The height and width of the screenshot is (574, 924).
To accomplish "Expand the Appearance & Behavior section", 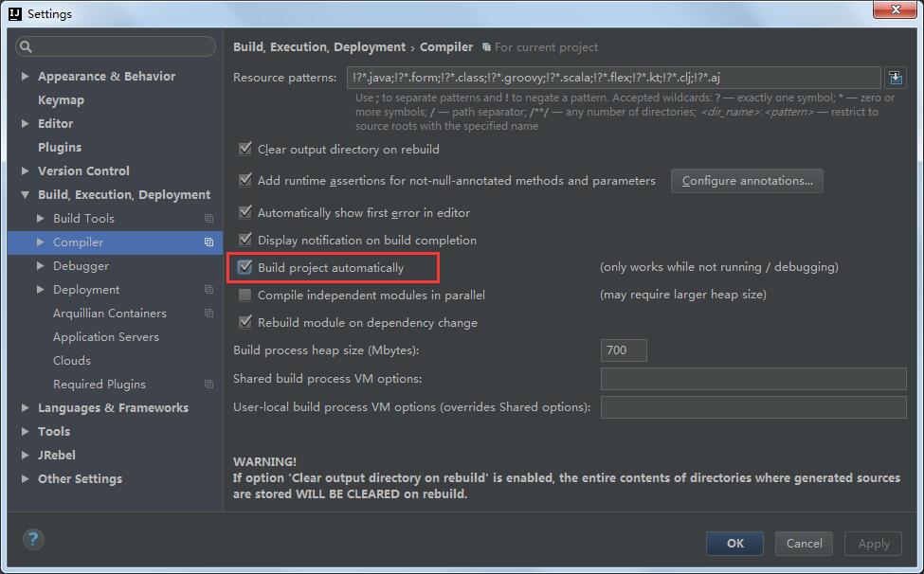I will pos(24,76).
